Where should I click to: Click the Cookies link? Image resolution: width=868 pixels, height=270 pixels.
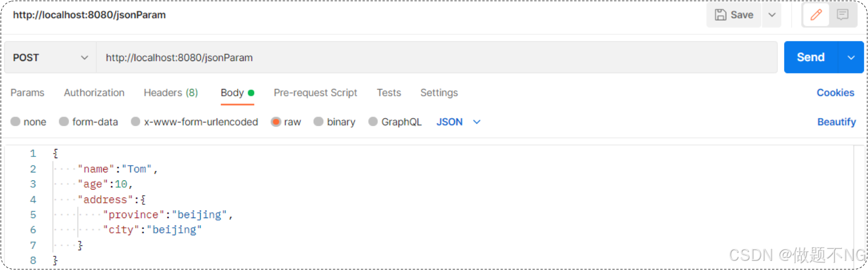click(835, 92)
